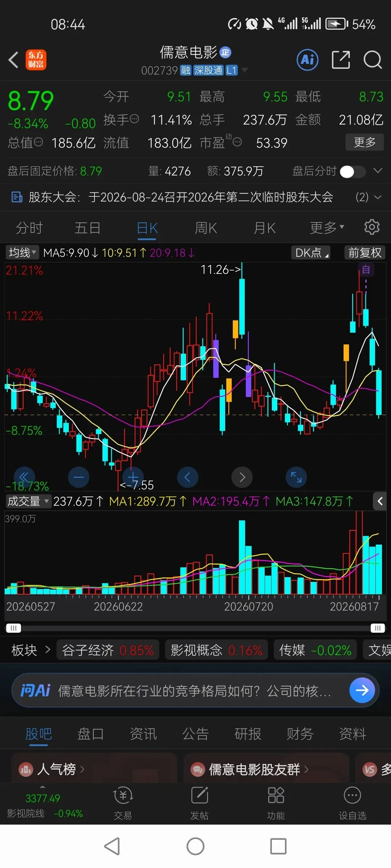Tap 发帖 post icon

point(199,804)
